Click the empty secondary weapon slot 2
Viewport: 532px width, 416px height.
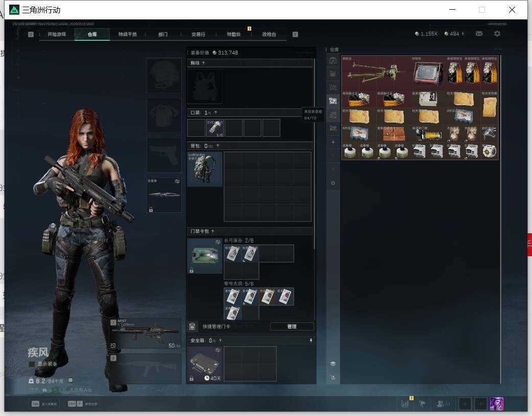pyautogui.click(x=145, y=369)
